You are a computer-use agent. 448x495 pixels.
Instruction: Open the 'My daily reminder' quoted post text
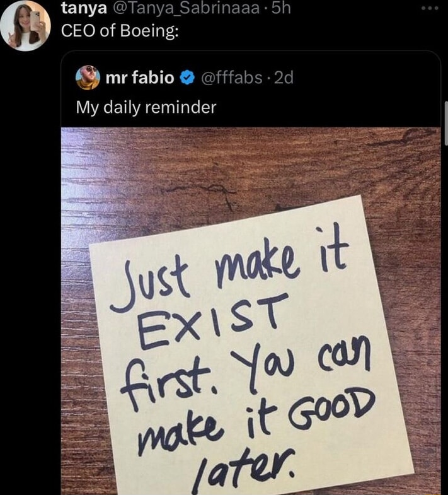[x=146, y=107]
